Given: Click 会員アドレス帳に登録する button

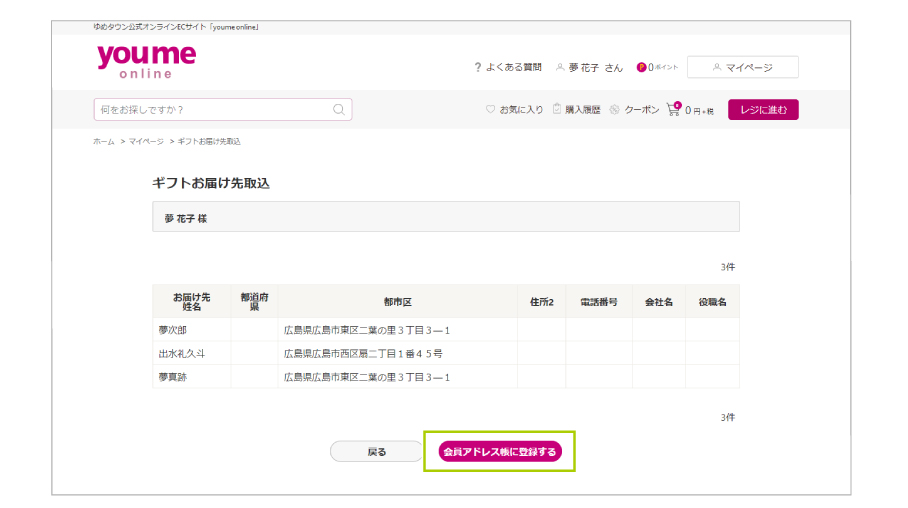Looking at the screenshot, I should click(500, 451).
